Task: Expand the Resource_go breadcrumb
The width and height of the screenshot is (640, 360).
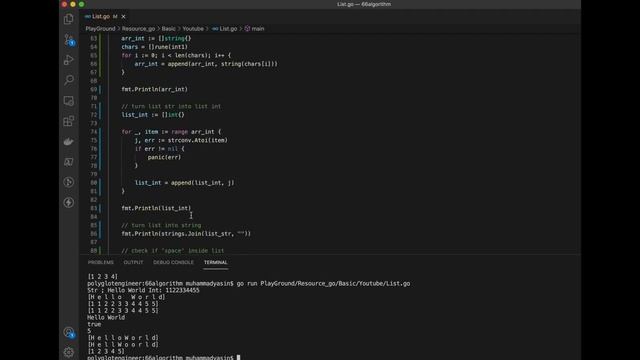Action: click(138, 29)
